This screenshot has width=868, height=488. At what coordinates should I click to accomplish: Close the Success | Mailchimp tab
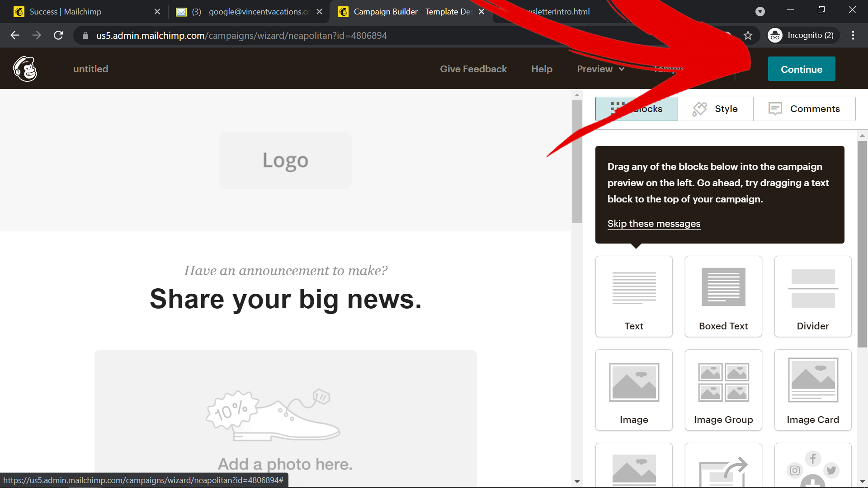157,12
